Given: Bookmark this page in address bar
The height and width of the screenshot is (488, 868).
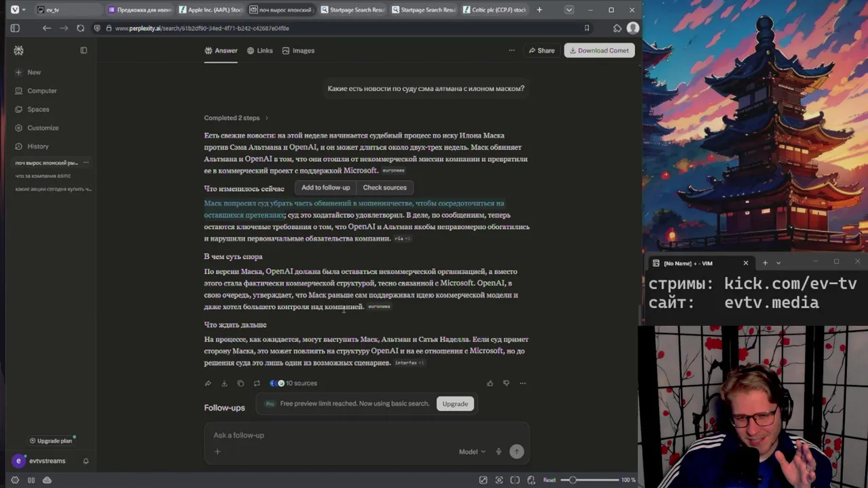Looking at the screenshot, I should click(x=587, y=28).
